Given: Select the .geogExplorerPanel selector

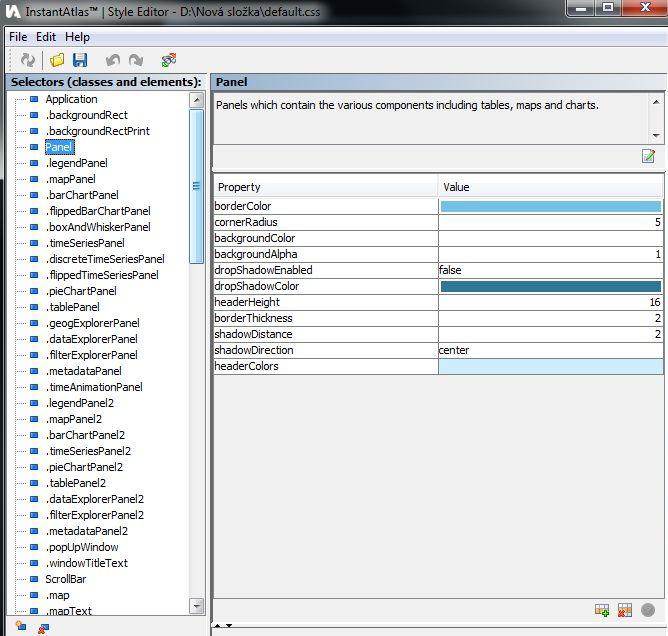Looking at the screenshot, I should click(93, 323).
